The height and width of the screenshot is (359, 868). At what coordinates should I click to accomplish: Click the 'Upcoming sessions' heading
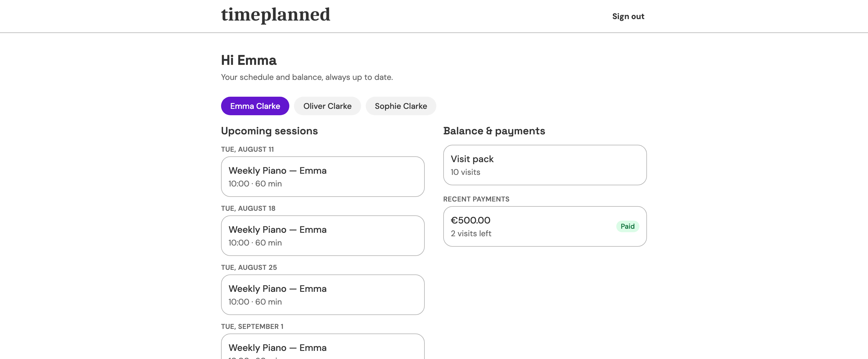click(269, 131)
